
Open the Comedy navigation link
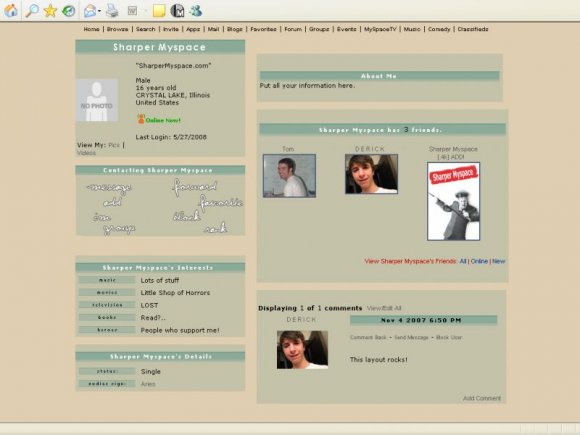tap(439, 29)
